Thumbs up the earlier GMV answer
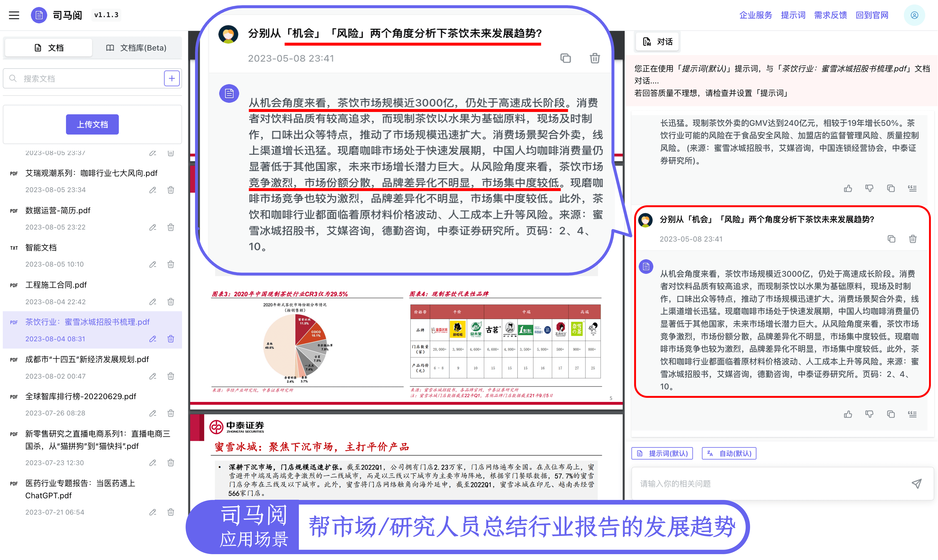The width and height of the screenshot is (938, 560). 848,188
